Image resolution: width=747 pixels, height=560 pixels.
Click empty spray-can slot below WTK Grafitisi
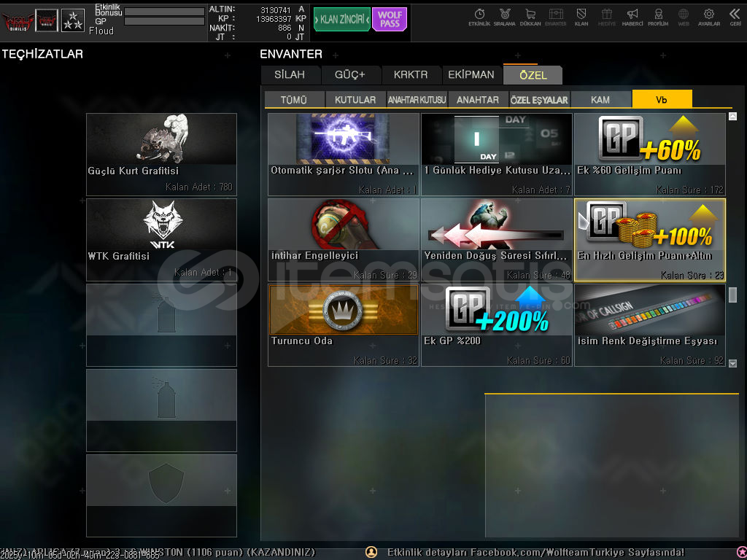point(161,325)
